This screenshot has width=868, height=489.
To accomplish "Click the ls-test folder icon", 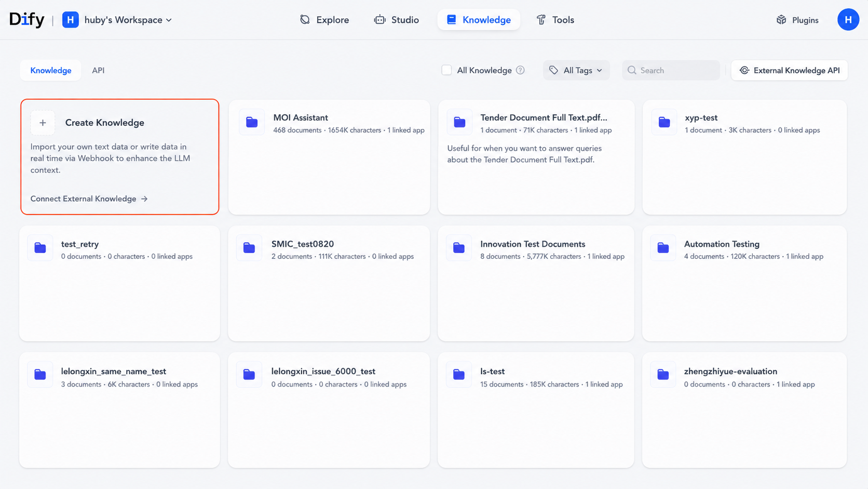I will coord(459,374).
